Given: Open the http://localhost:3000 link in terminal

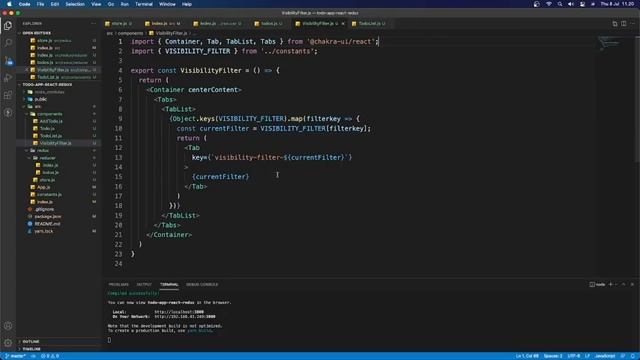Looking at the screenshot, I should pyautogui.click(x=179, y=312).
